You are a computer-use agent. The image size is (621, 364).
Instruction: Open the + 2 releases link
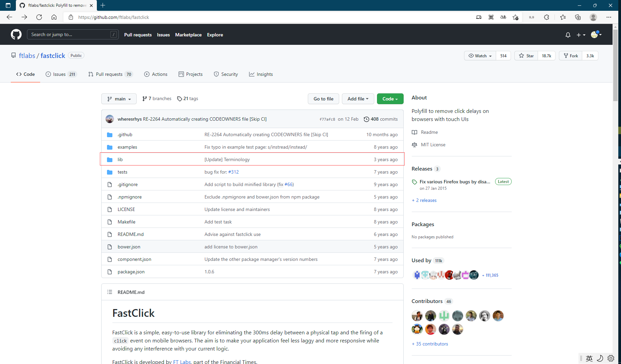(424, 200)
